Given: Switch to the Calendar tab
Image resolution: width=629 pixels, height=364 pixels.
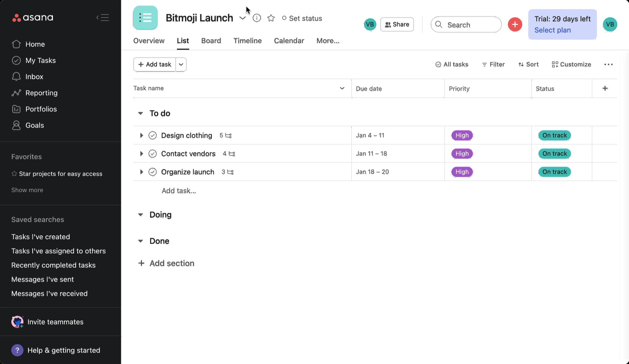Looking at the screenshot, I should 289,41.
